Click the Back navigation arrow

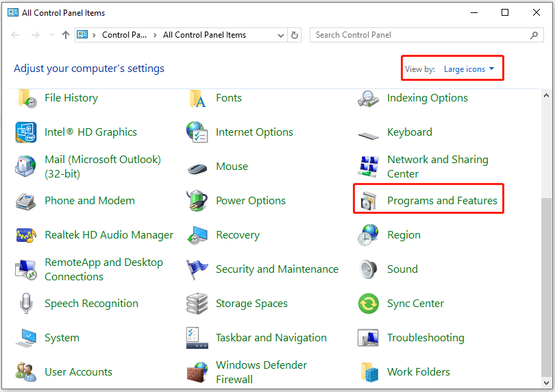pos(15,35)
